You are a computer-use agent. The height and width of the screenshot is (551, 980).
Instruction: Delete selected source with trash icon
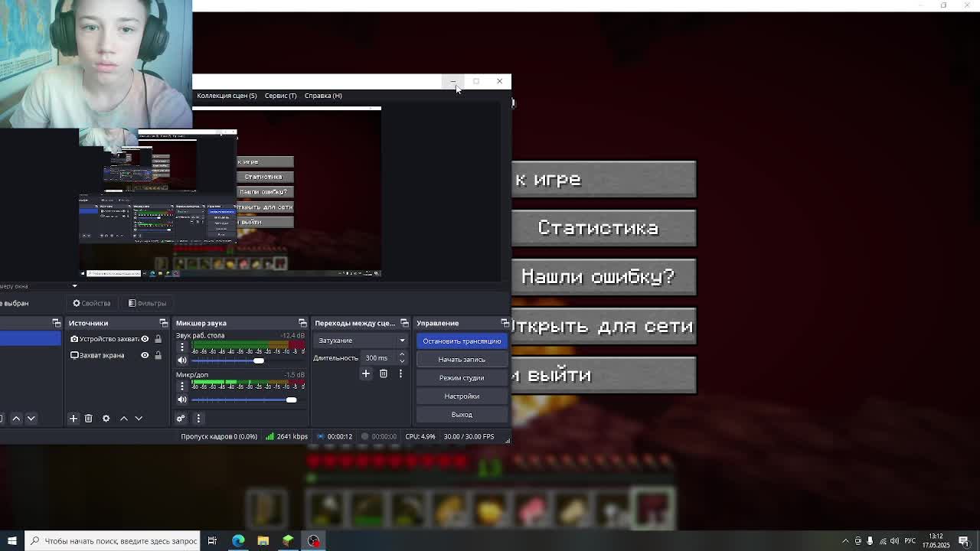(x=89, y=418)
